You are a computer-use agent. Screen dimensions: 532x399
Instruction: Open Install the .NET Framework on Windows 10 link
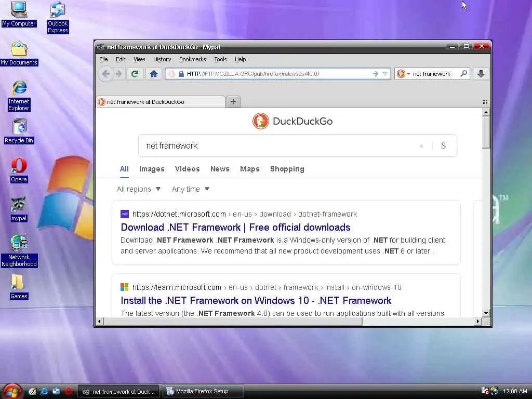coord(256,301)
